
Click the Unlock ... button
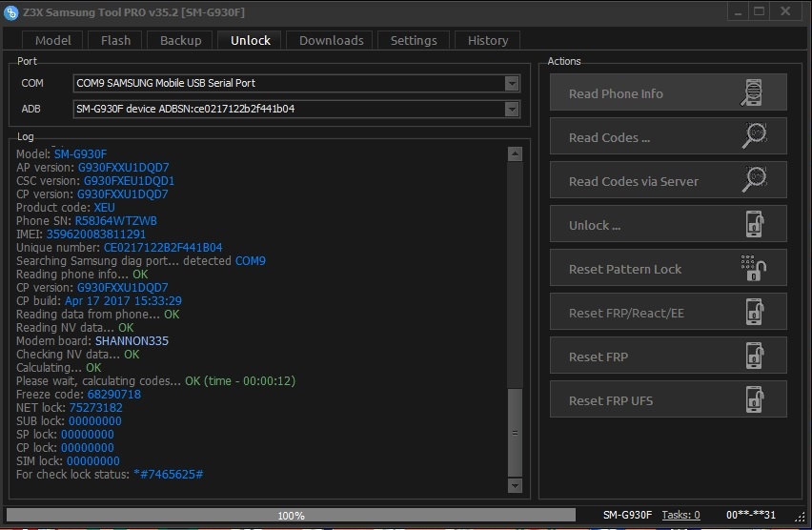click(x=668, y=224)
